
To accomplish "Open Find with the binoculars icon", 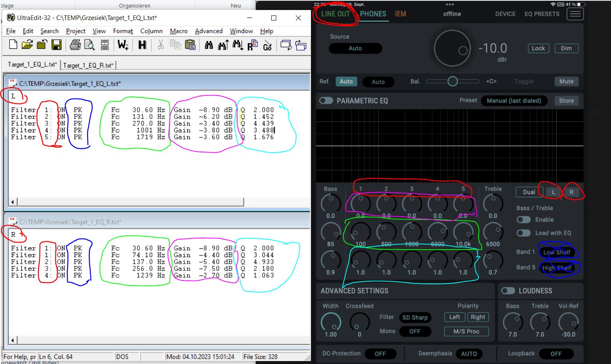I will 209,45.
